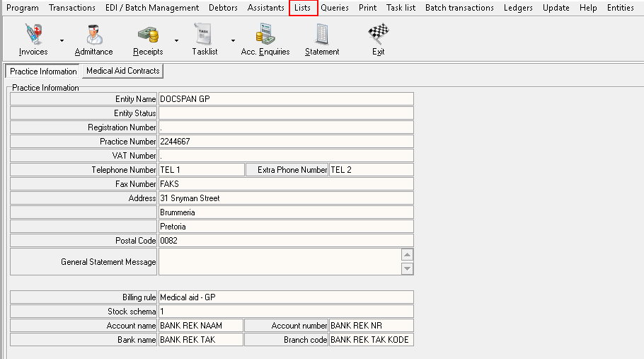Click the Admittance doctor icon

[x=93, y=35]
